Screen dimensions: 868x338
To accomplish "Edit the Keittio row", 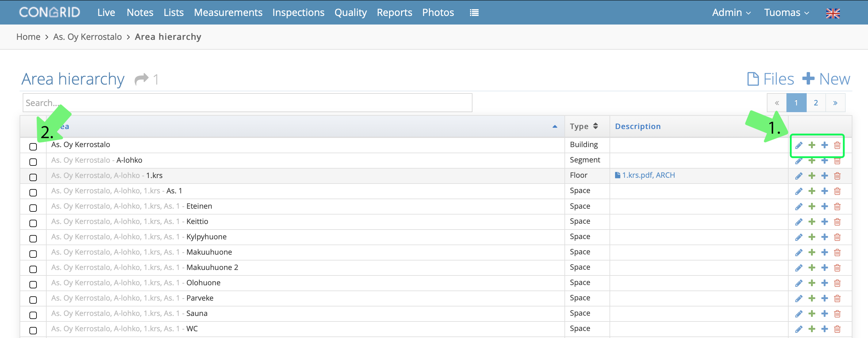I will [x=799, y=222].
